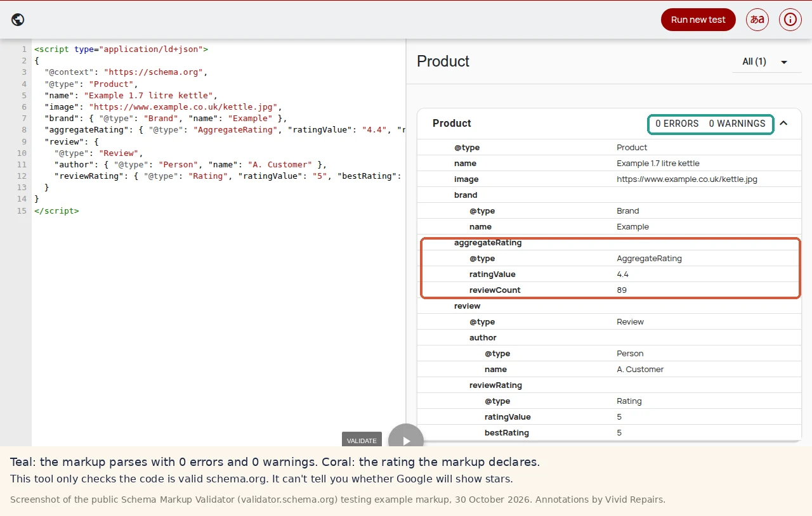Click the globe icon in the header
Image resolution: width=812 pixels, height=516 pixels.
pos(18,20)
